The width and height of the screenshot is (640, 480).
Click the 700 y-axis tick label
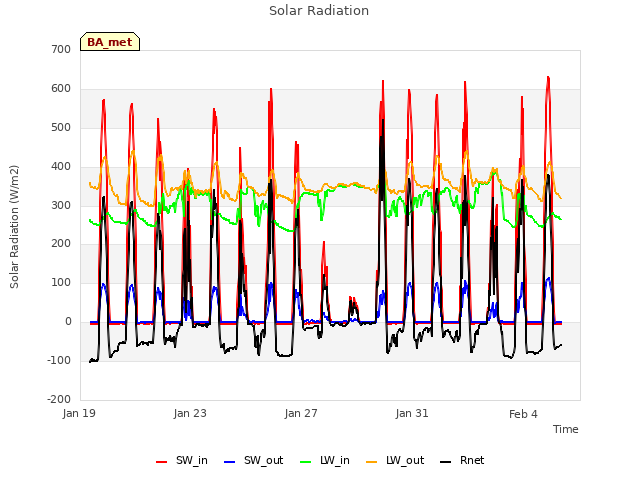(61, 49)
